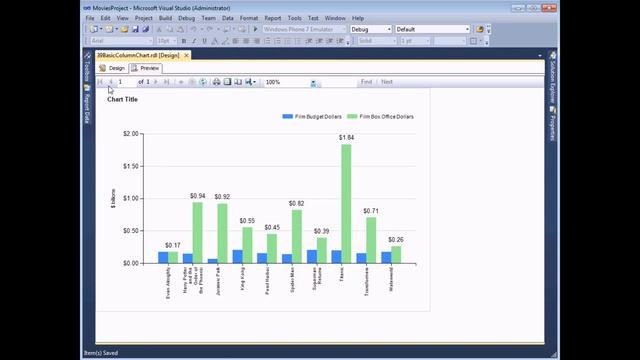The width and height of the screenshot is (640, 360).
Task: Click the border style outline icon
Action: tap(473, 41)
